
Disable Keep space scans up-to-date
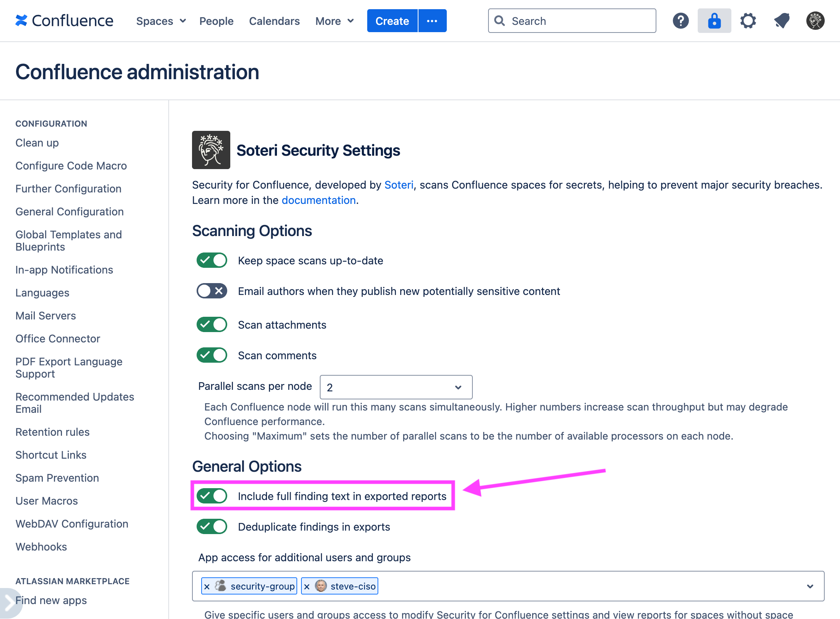(212, 260)
